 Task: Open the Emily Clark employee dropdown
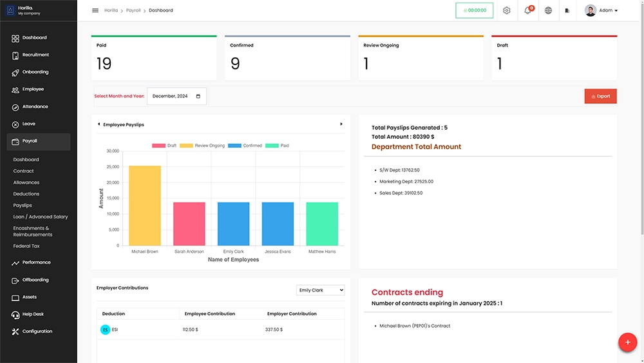point(320,290)
